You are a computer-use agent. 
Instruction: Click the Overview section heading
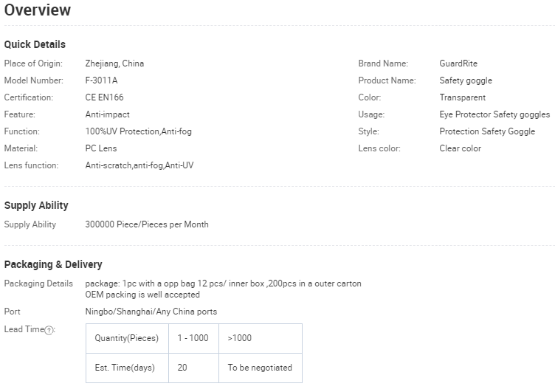pyautogui.click(x=38, y=10)
